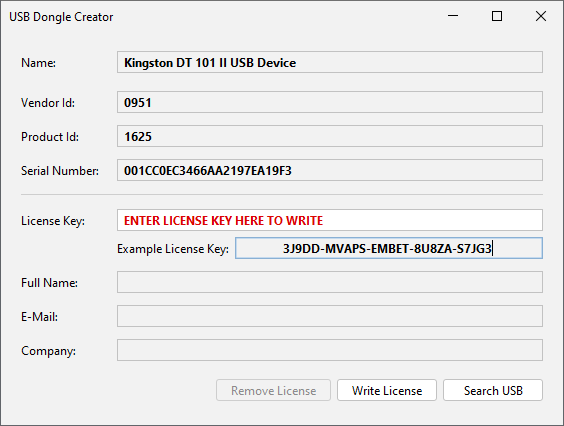Click the Search USB button
The width and height of the screenshot is (564, 426).
[493, 390]
